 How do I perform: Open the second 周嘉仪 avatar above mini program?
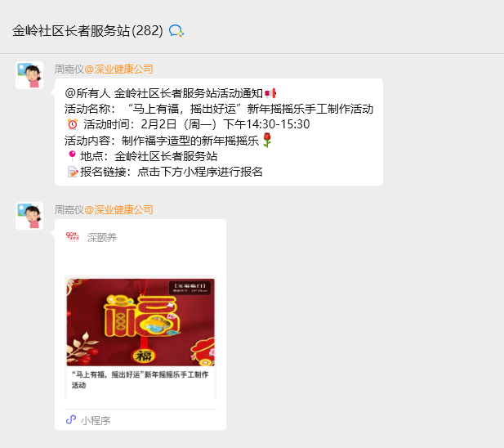click(x=29, y=216)
